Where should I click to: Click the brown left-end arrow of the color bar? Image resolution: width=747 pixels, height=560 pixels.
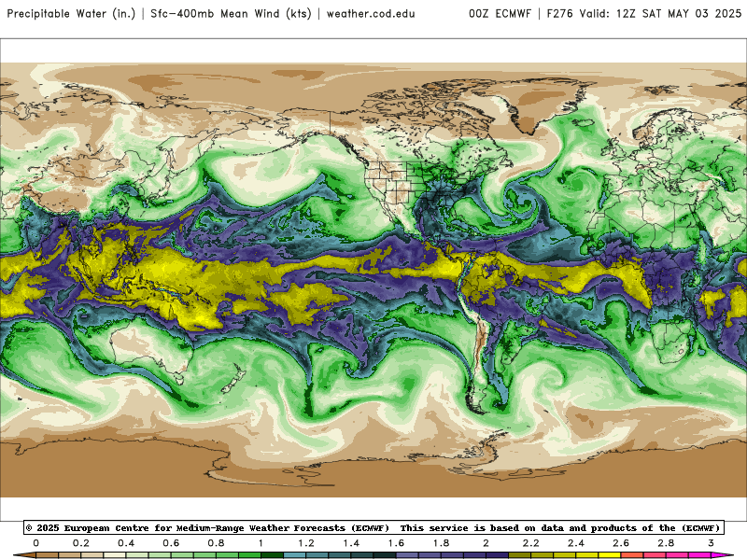tap(24, 555)
